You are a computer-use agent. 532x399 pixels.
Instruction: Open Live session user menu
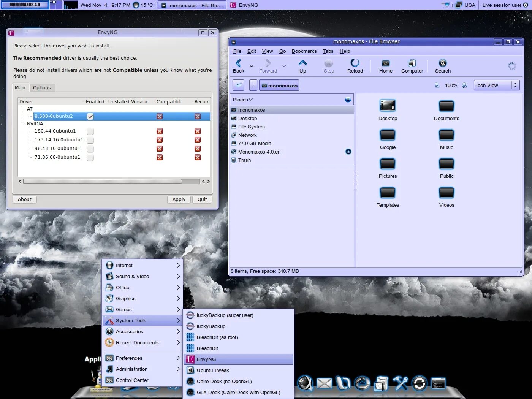point(505,5)
